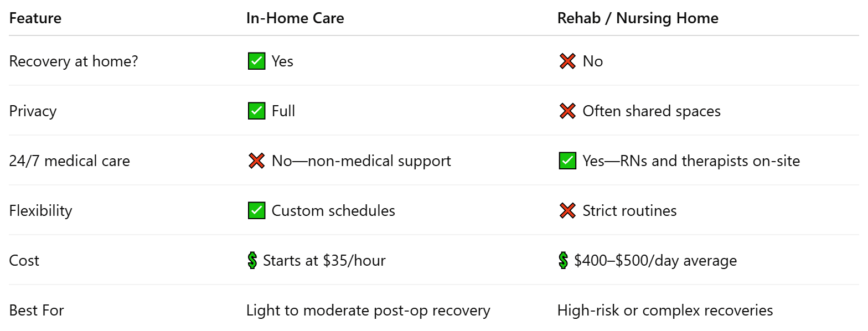
Task: Click the Flexibility row label
Action: [40, 211]
